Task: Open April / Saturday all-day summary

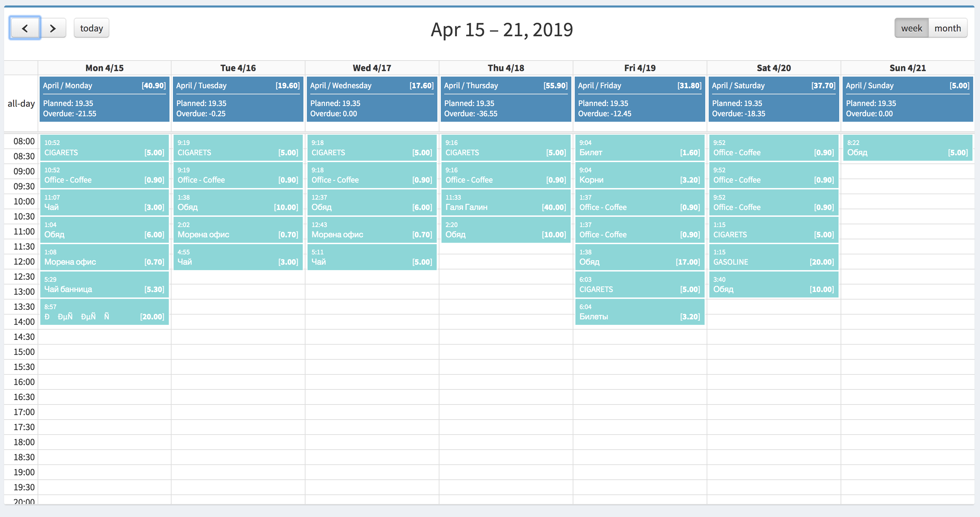Action: (773, 99)
